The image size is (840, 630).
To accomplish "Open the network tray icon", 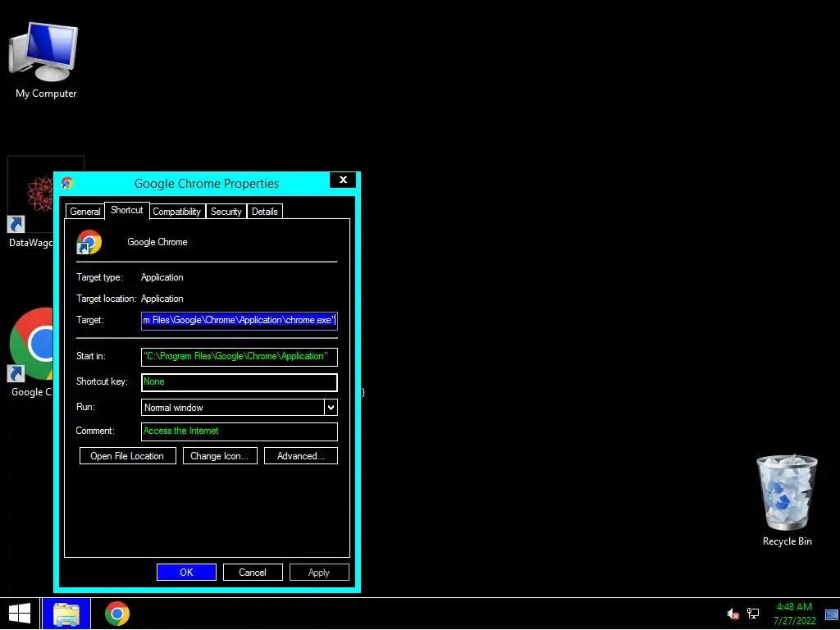I will coord(753,614).
